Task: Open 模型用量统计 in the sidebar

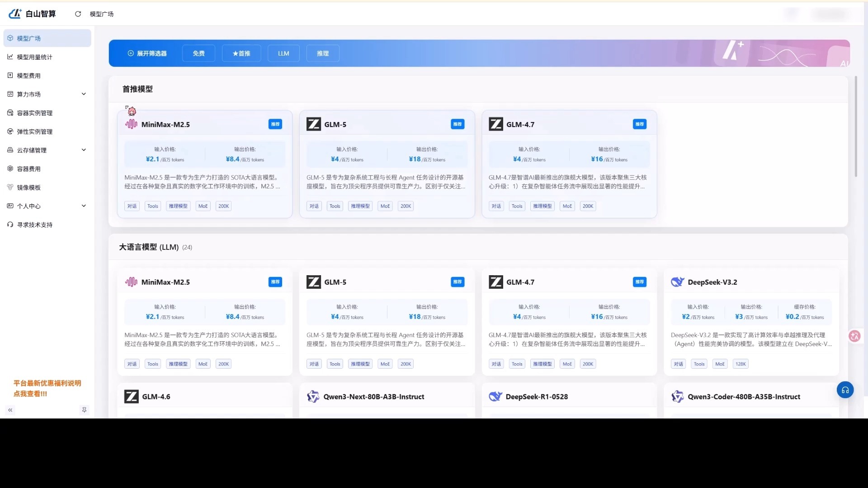Action: [34, 57]
